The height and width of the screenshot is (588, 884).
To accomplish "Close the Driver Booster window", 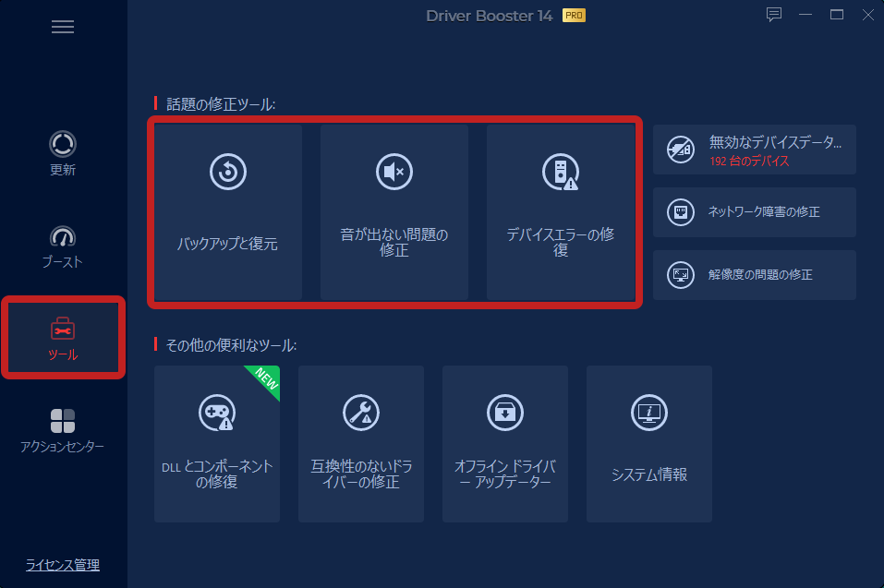I will (x=868, y=15).
